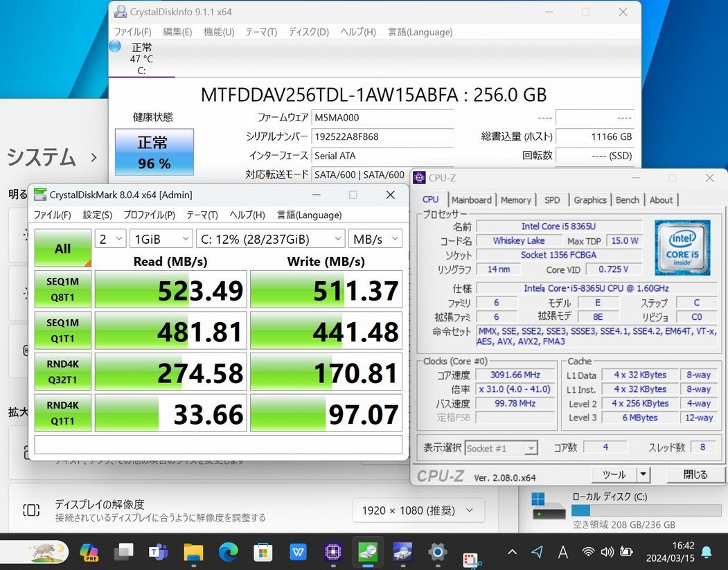Click the CrystalDiskInfo title bar icon
This screenshot has width=728, height=570.
[121, 12]
